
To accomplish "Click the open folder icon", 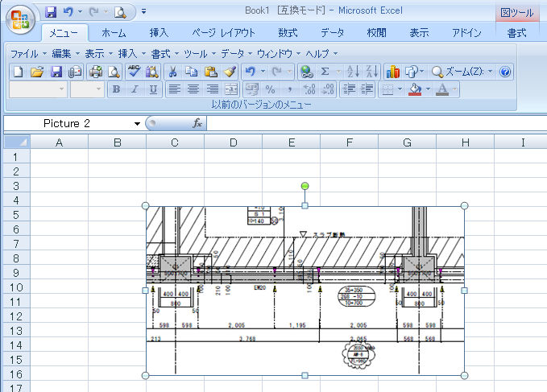I will point(36,72).
